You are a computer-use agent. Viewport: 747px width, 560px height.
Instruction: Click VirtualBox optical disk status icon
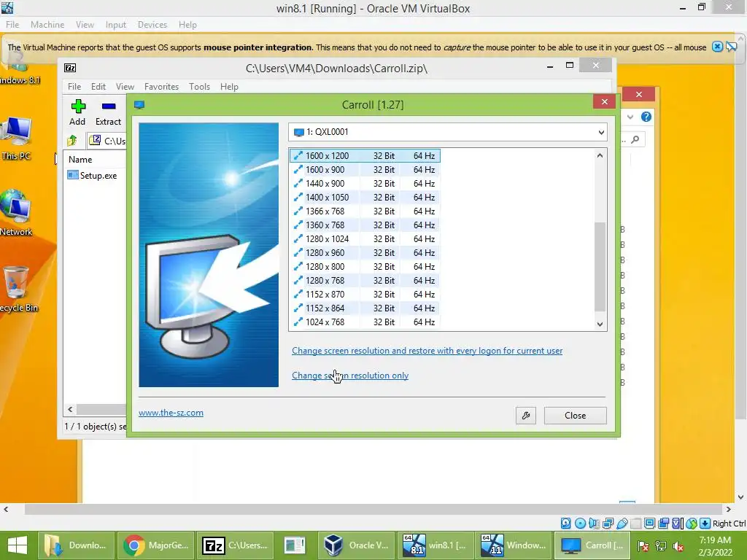580,524
